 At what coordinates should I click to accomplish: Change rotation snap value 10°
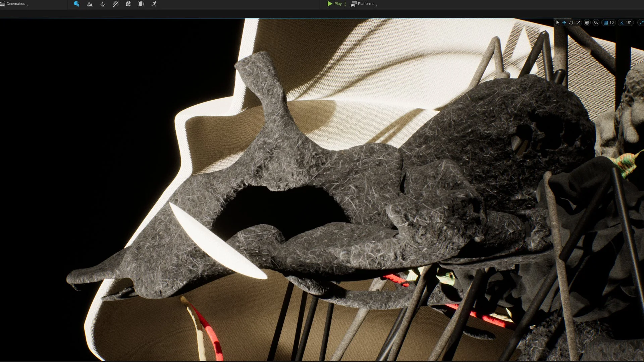pyautogui.click(x=629, y=23)
